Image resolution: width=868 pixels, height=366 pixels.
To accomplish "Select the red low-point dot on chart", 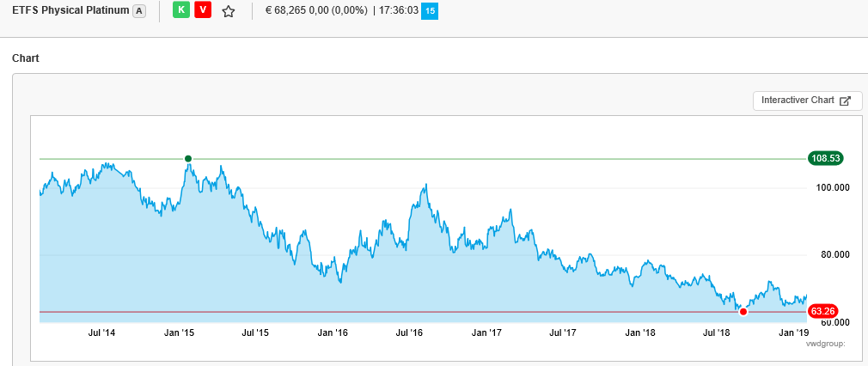I will [x=743, y=311].
